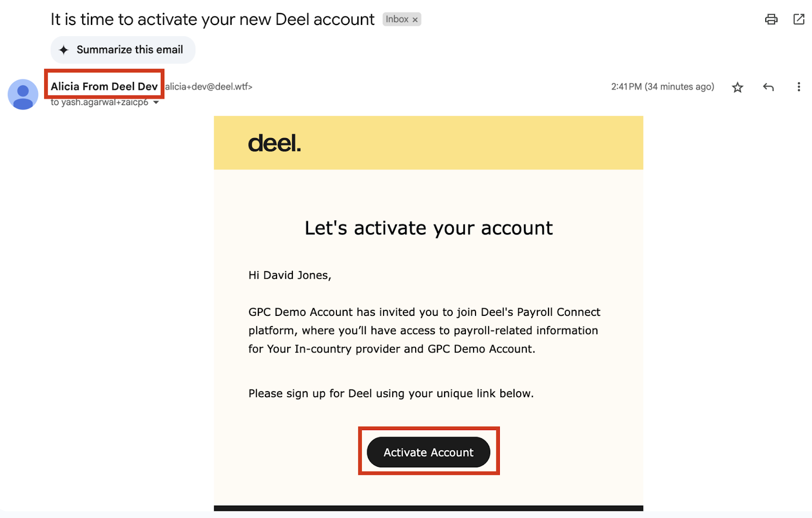The width and height of the screenshot is (812, 518).
Task: Open the three-dot More options menu
Action: [x=799, y=87]
